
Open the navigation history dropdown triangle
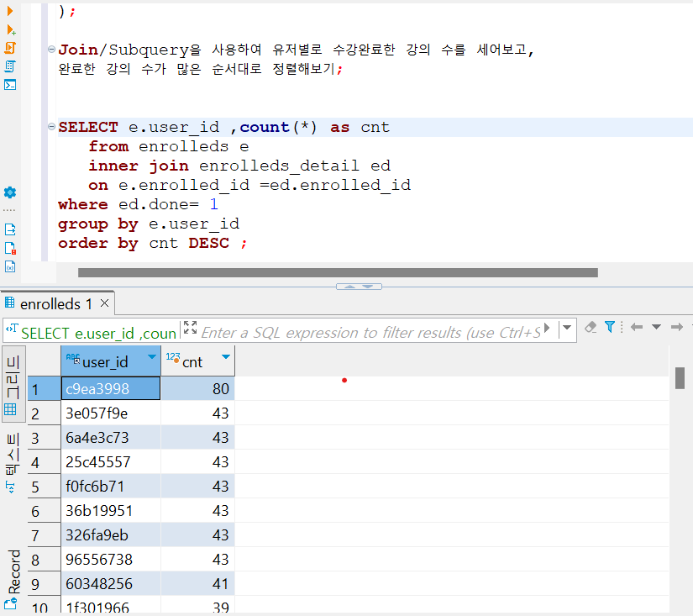656,327
